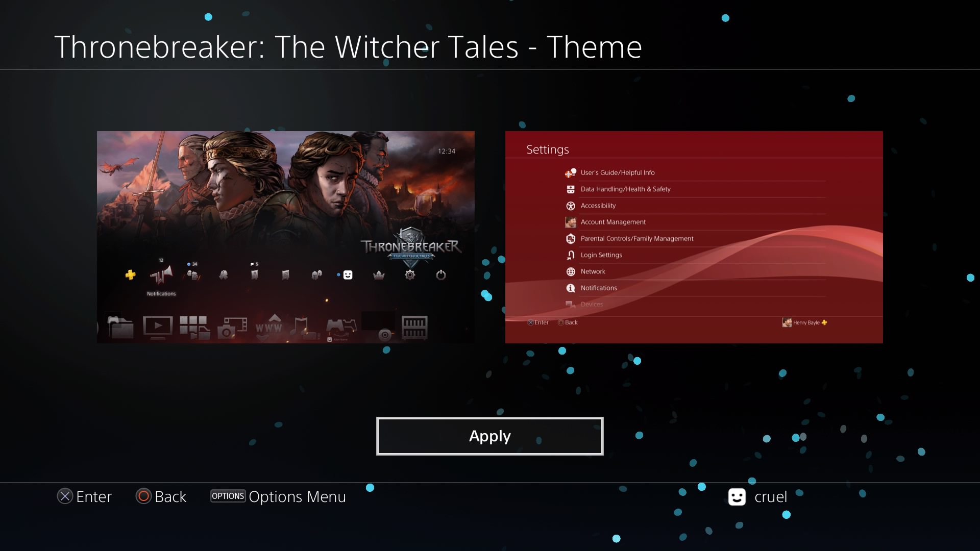Select the Settings screen theme preview

click(x=694, y=237)
